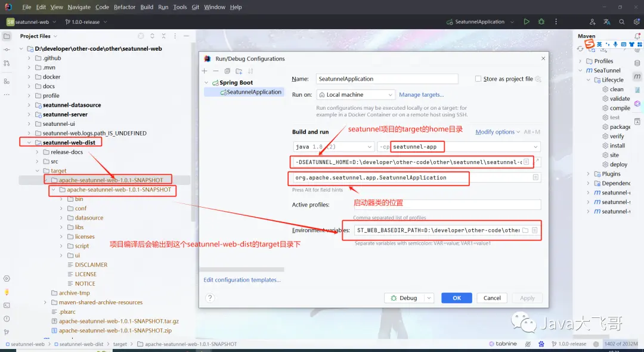The image size is (644, 352).
Task: Open the Modify options dropdown
Action: click(498, 132)
